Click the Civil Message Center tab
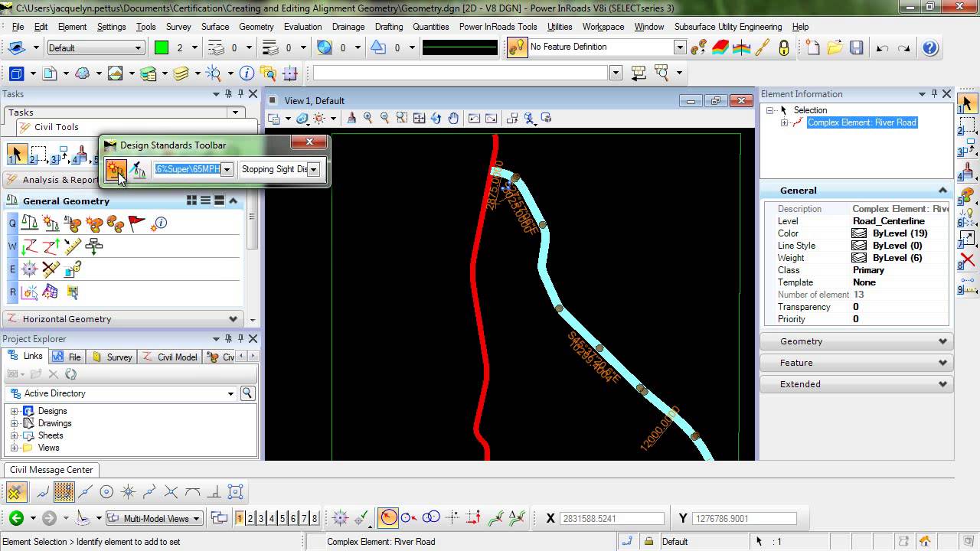Image resolution: width=980 pixels, height=551 pixels. point(51,470)
